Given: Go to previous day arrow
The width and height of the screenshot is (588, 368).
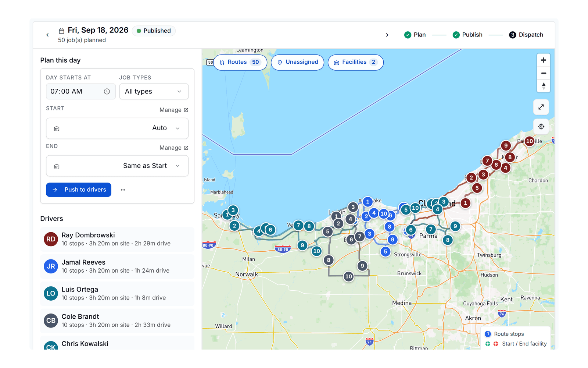Looking at the screenshot, I should pyautogui.click(x=47, y=35).
